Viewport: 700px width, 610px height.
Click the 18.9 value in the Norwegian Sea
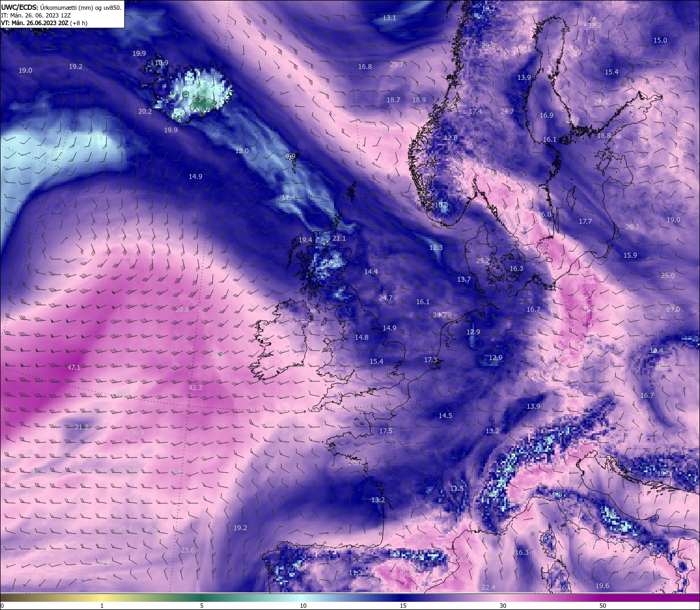coord(419,100)
